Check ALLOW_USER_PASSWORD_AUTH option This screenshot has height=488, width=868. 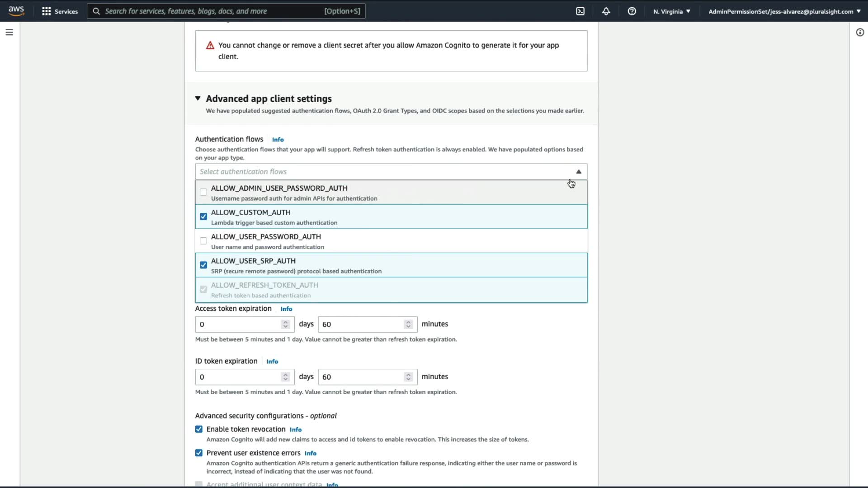click(203, 241)
